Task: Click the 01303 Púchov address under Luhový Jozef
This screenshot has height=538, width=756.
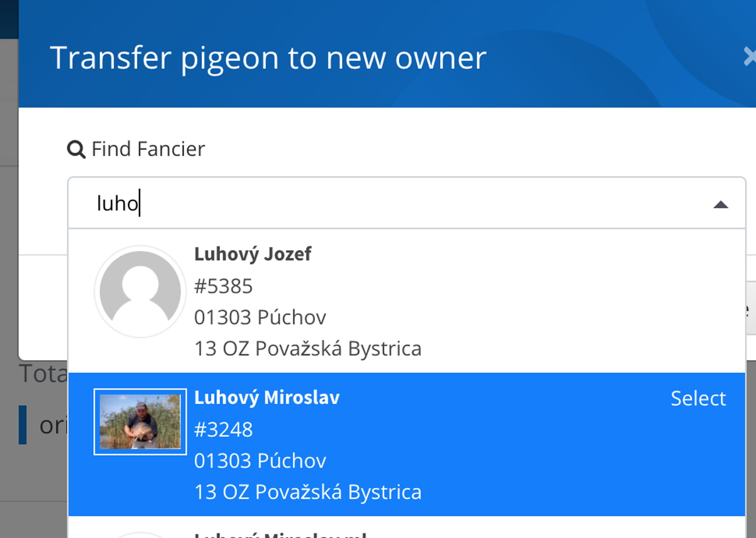Action: tap(260, 317)
